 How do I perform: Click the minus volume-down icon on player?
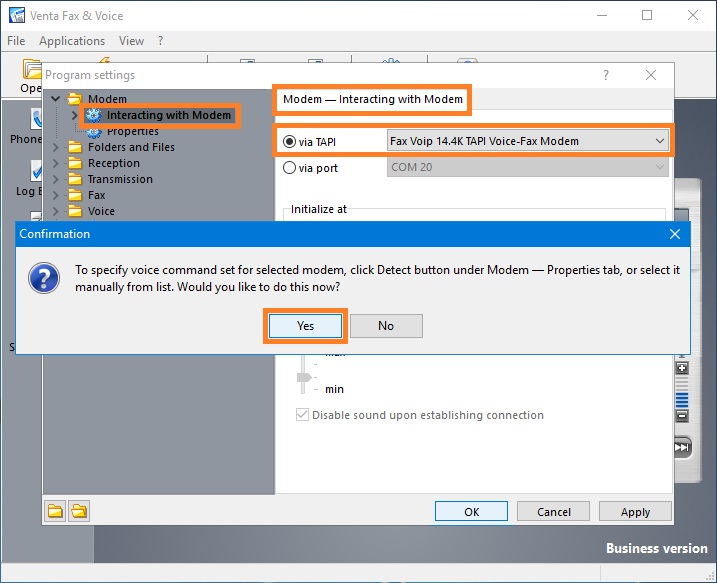pyautogui.click(x=682, y=416)
